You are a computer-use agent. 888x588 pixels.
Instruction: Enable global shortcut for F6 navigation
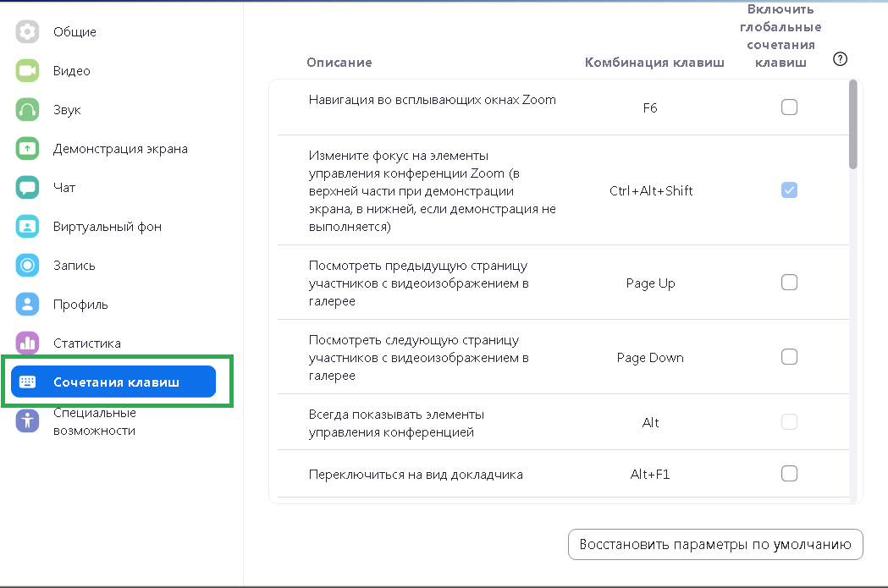[x=790, y=107]
